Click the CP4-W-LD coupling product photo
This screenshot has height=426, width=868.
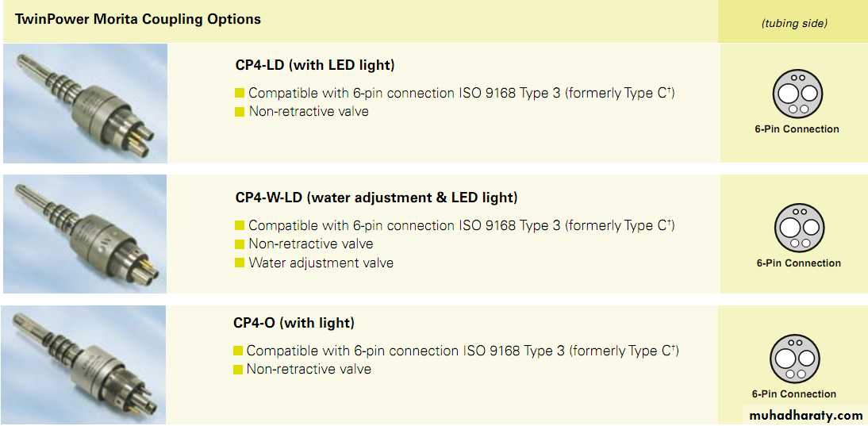tap(85, 234)
